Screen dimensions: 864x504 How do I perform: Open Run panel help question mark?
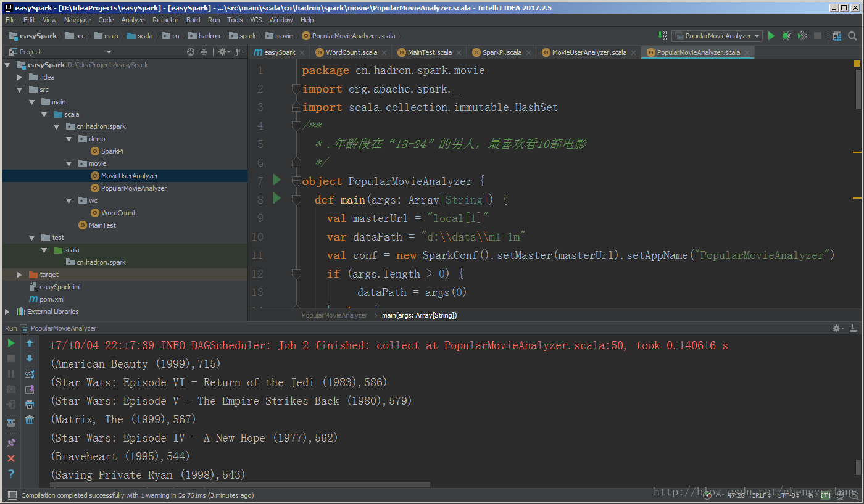(x=11, y=474)
